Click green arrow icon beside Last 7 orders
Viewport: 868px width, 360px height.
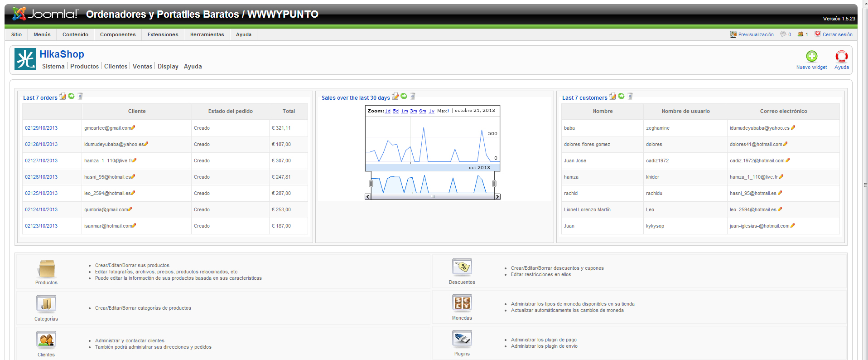pyautogui.click(x=71, y=96)
